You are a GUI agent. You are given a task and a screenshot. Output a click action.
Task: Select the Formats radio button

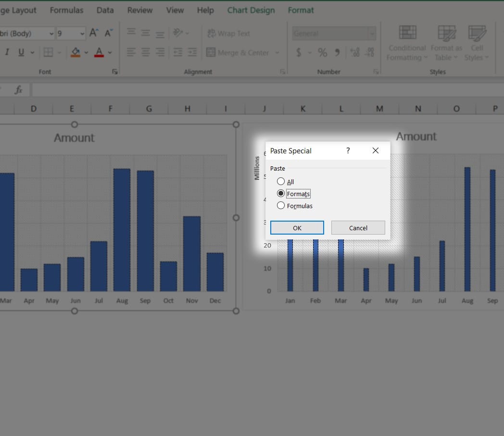click(281, 194)
